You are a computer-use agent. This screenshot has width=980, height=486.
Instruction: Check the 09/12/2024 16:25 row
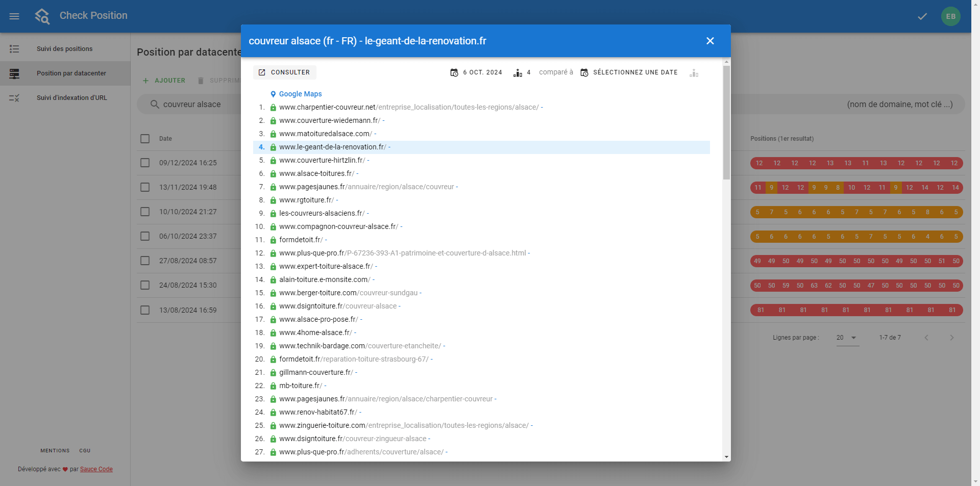point(145,163)
